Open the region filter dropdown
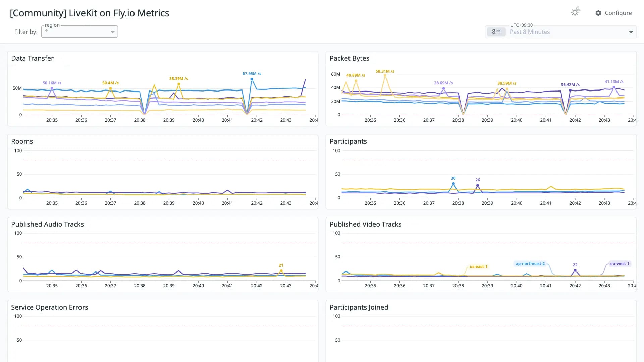The width and height of the screenshot is (644, 362). coord(79,32)
